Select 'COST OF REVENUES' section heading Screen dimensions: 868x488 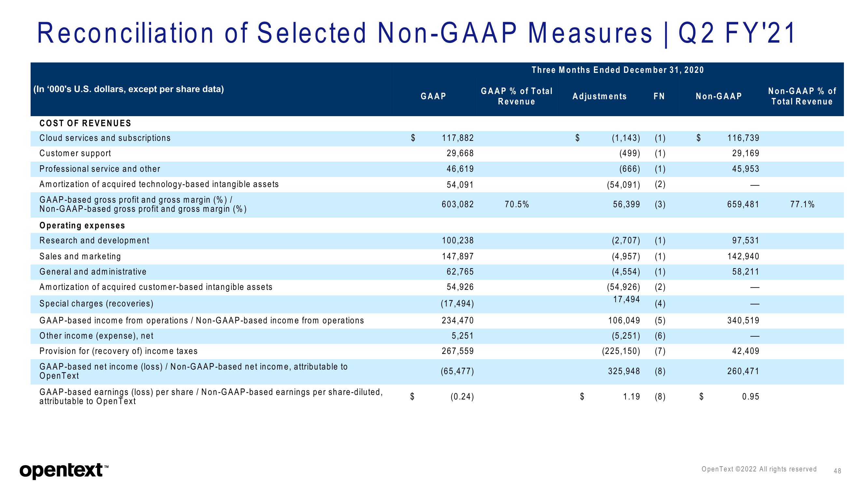(x=85, y=123)
